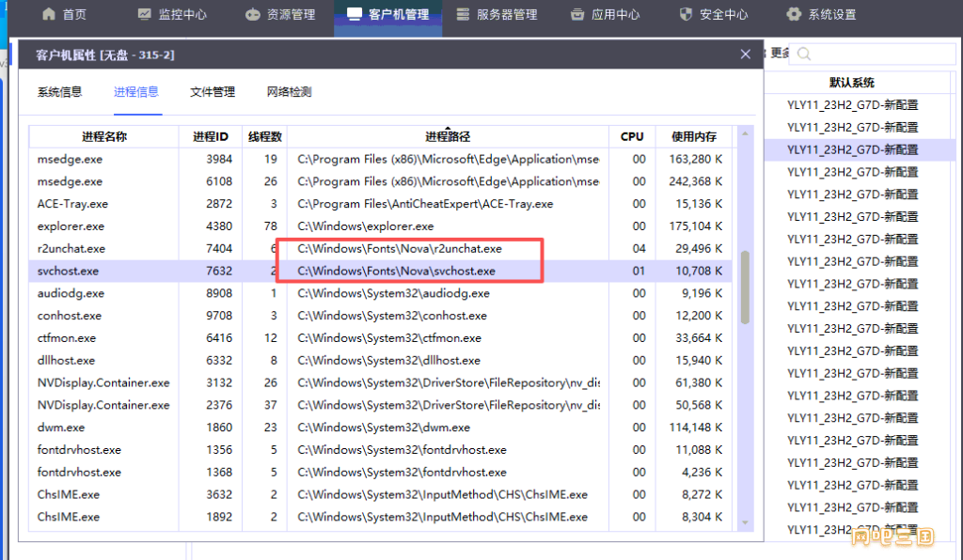Screen dimensions: 963x560
Task: Click the gamepad icon for 资源管理
Action: 253,14
